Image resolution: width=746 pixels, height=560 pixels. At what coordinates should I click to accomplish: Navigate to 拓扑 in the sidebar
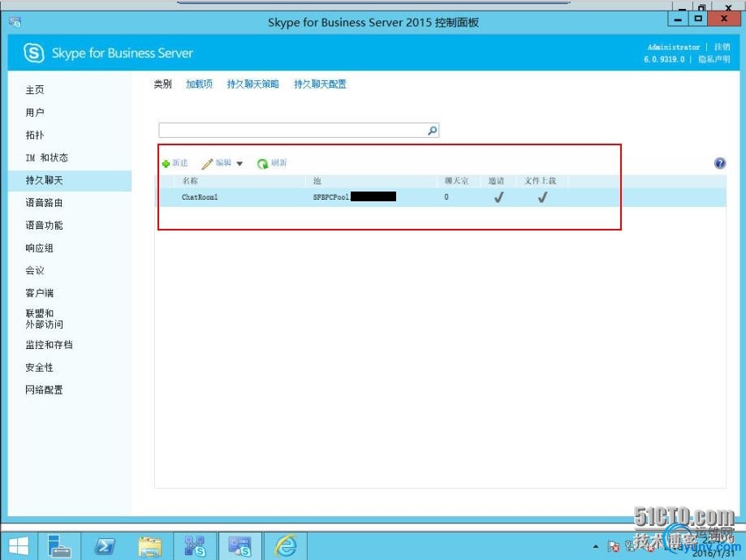tap(35, 135)
